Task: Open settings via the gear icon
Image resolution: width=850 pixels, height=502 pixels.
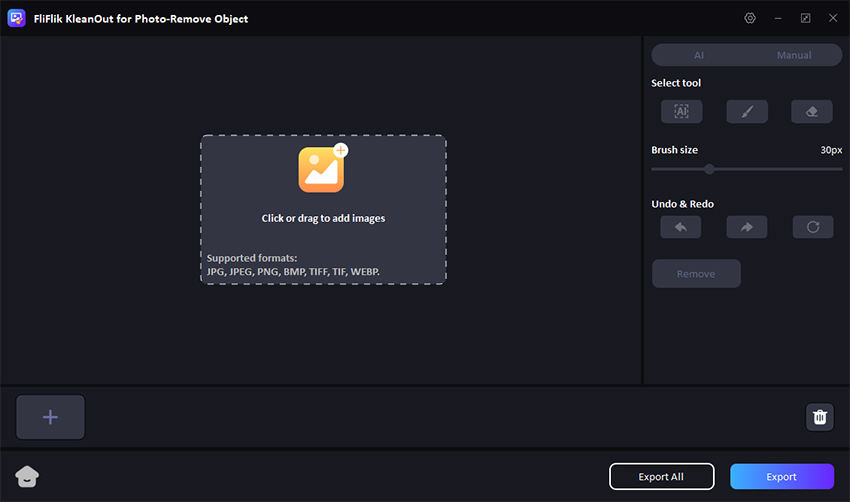Action: click(750, 18)
